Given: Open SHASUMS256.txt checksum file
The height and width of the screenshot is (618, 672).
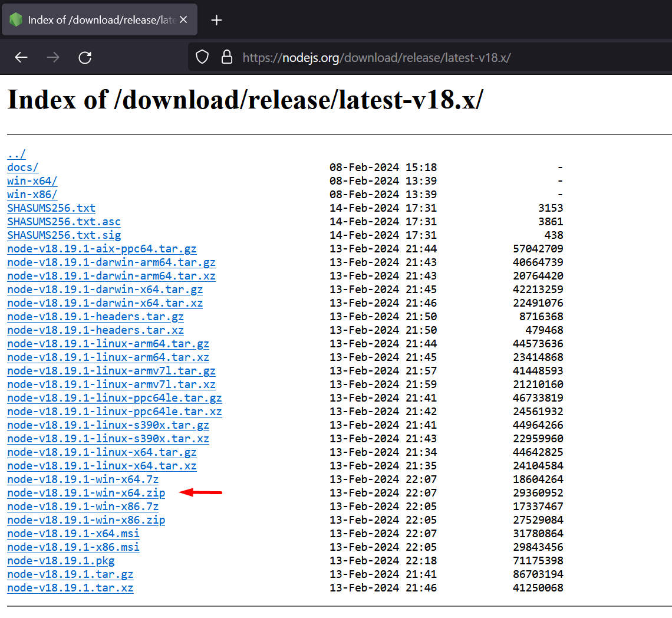Looking at the screenshot, I should (x=51, y=208).
